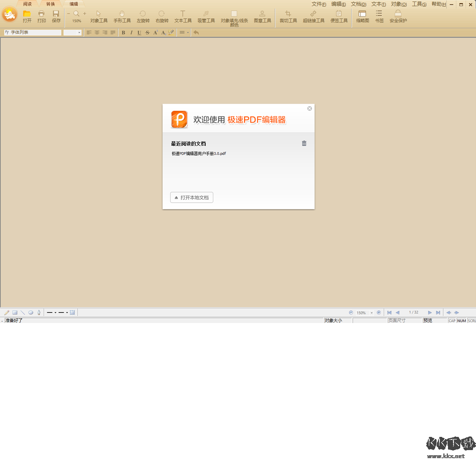Viewport: 476px width, 459px height.
Task: Open the 书签 bookmarks panel
Action: tap(379, 17)
